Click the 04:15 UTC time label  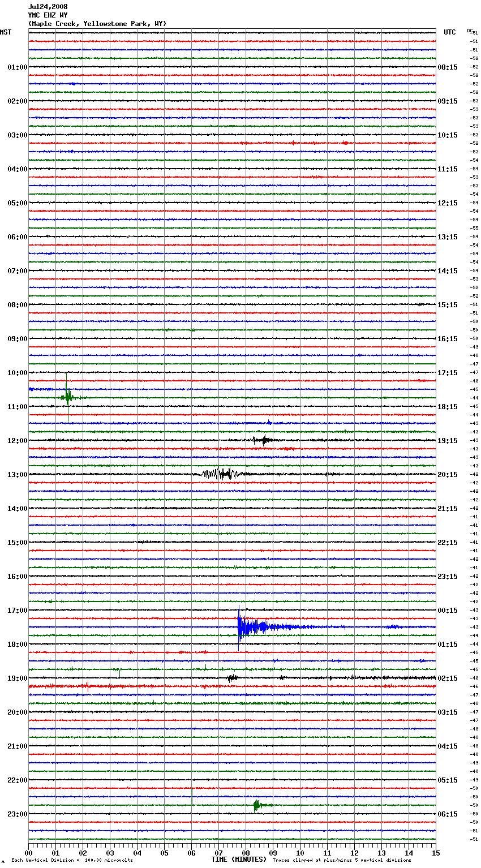point(448,746)
